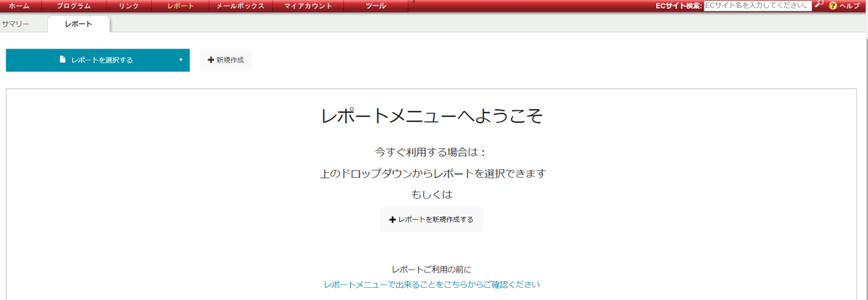Select the レポート sub-tab
868x300 pixels.
pos(79,24)
